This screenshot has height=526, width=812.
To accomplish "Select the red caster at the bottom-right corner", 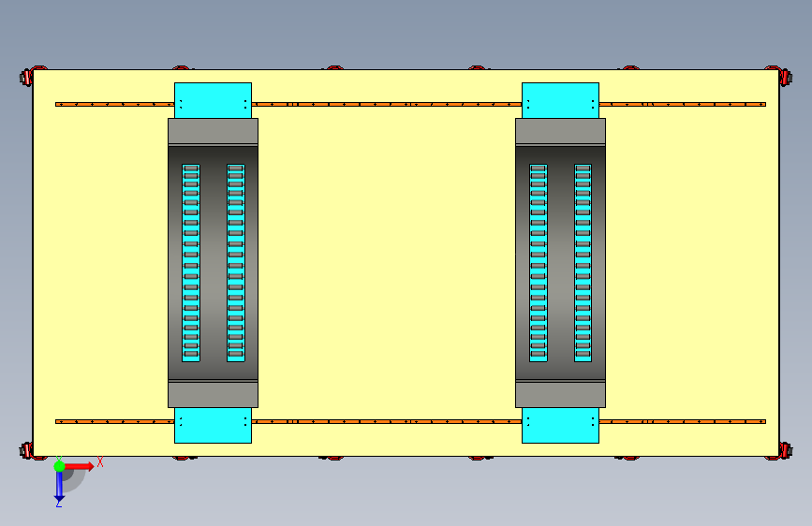I will click(784, 451).
